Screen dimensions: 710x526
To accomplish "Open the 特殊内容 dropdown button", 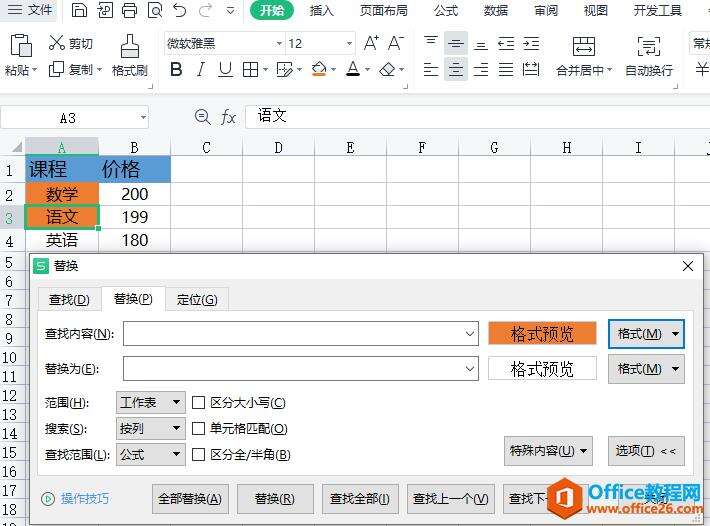I will point(548,451).
